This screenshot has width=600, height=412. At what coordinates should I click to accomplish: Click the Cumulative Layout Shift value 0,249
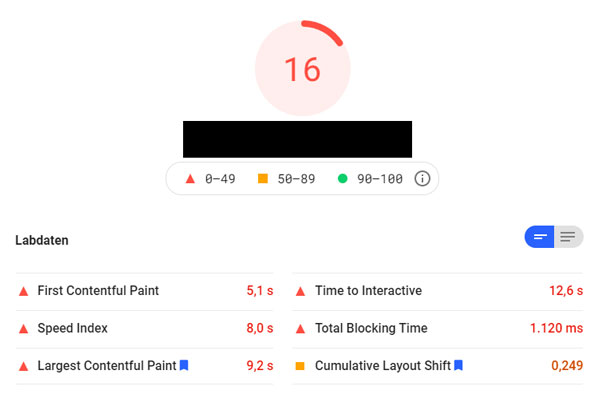567,366
